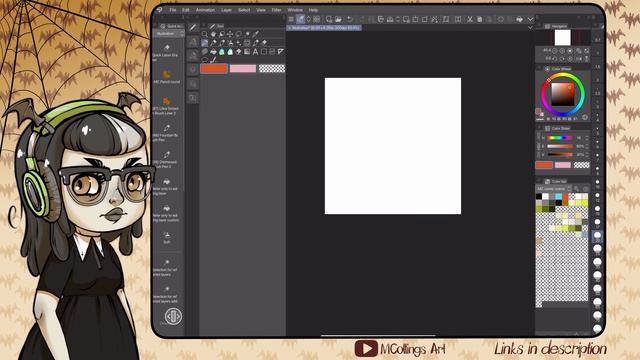
Task: Select the Move layer four-arrow tool
Action: coord(230,34)
